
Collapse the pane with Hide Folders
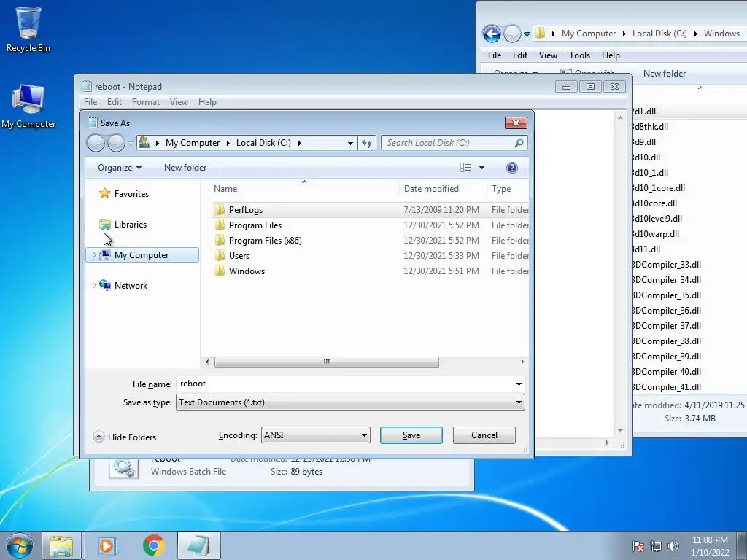point(125,437)
